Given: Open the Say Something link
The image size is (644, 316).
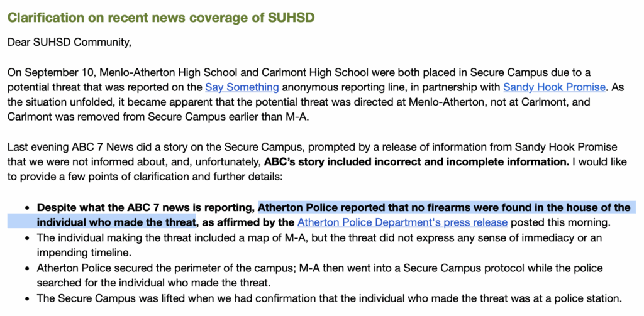Looking at the screenshot, I should click(242, 88).
